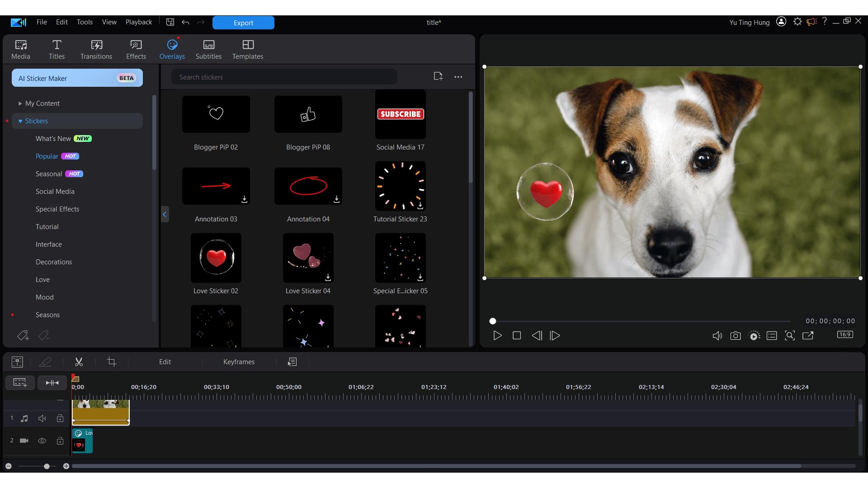
Task: Toggle track 2 visibility eye
Action: tap(42, 441)
